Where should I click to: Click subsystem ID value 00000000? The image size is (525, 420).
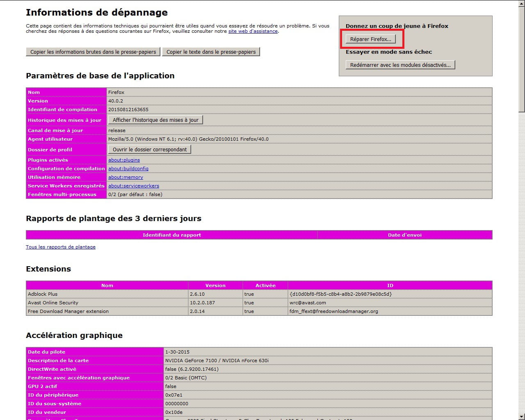(x=177, y=404)
